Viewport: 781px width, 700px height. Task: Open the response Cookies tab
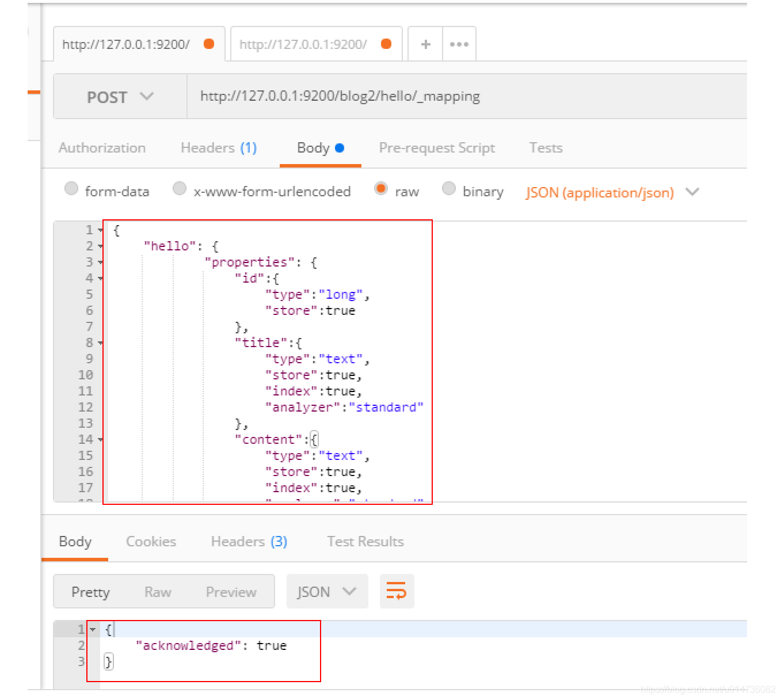click(151, 542)
